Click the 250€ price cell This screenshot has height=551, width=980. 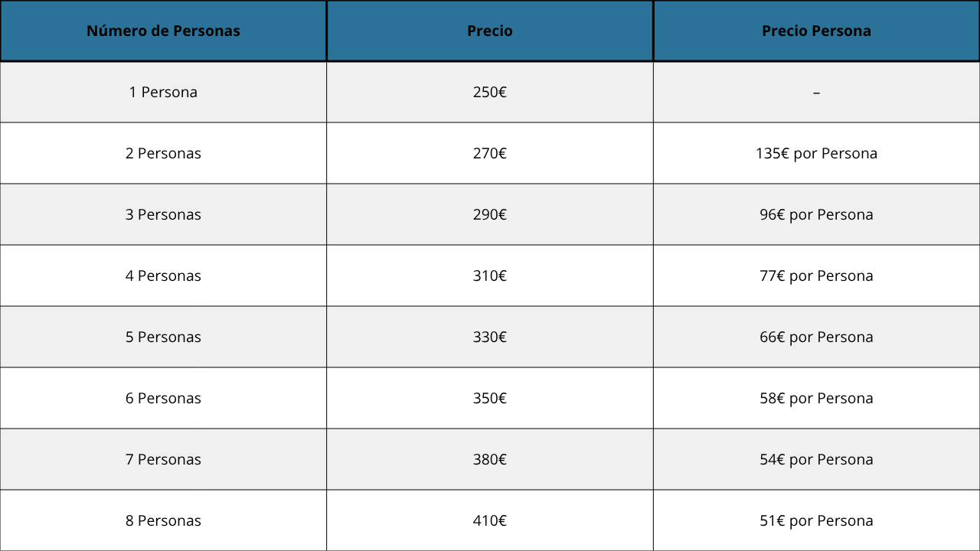coord(490,93)
